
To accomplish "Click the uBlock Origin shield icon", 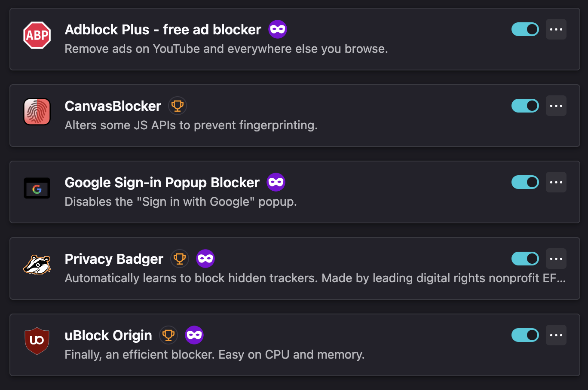I will click(37, 341).
